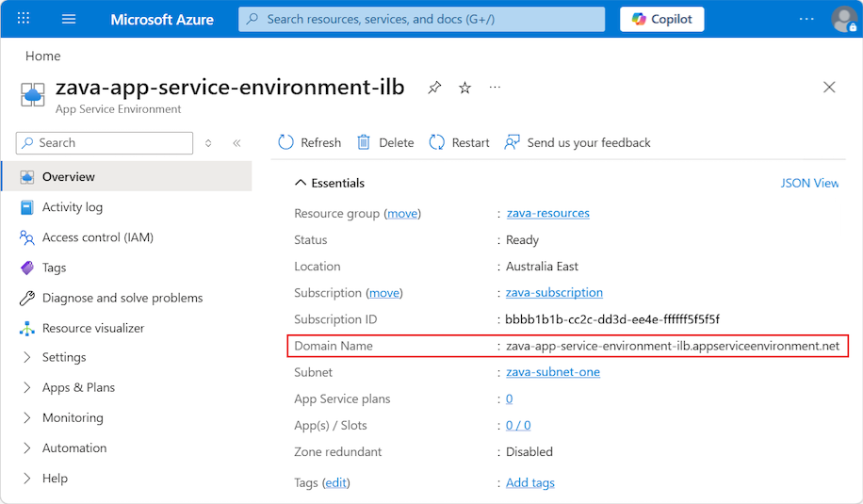Open App Service plans count 0
The width and height of the screenshot is (863, 504).
pyautogui.click(x=509, y=398)
